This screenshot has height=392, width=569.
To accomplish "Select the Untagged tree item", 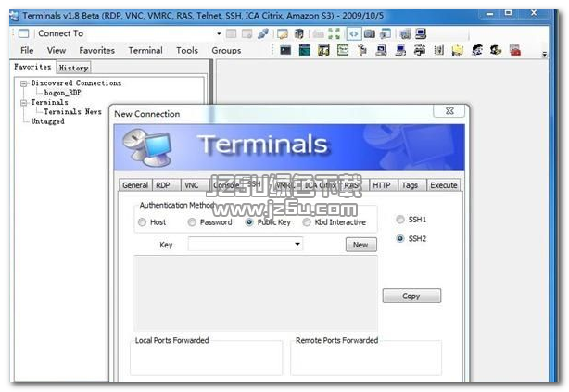I will point(47,121).
